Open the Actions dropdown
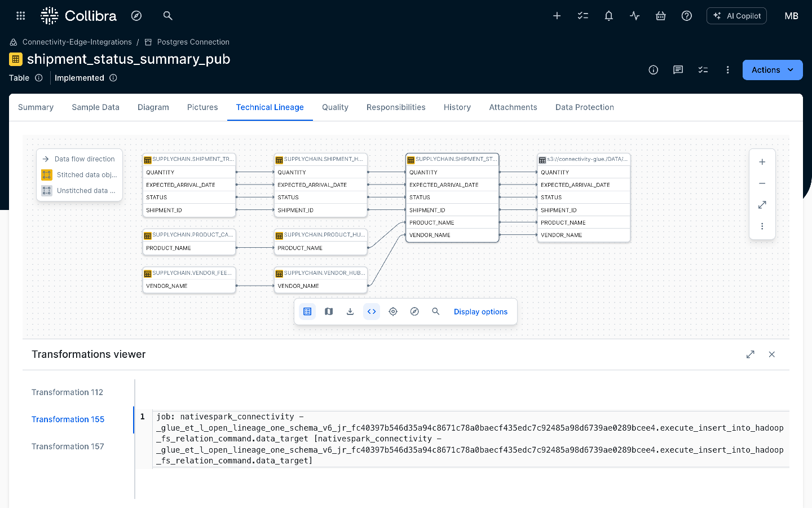812x508 pixels. pos(772,70)
